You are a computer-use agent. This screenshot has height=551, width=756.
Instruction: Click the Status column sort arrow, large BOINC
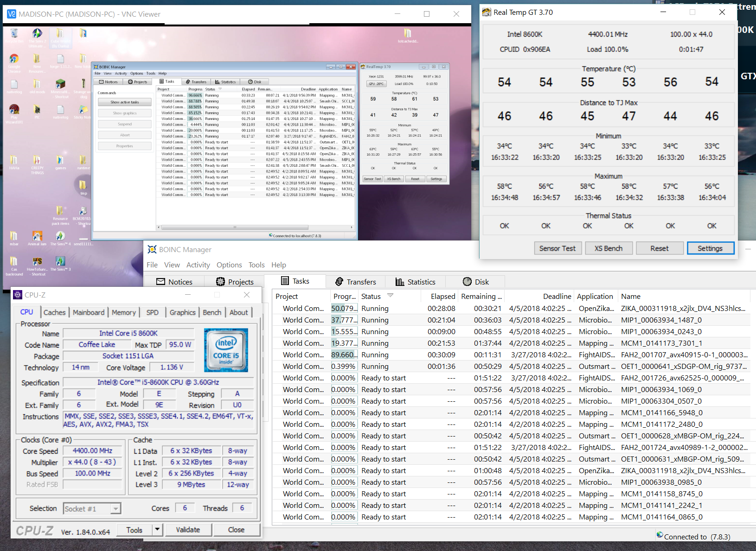(390, 296)
